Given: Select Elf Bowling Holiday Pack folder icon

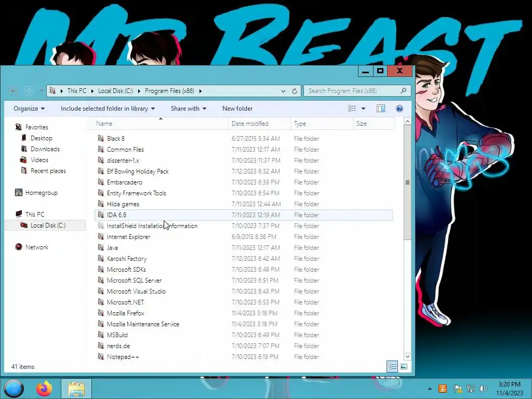Looking at the screenshot, I should tap(101, 171).
